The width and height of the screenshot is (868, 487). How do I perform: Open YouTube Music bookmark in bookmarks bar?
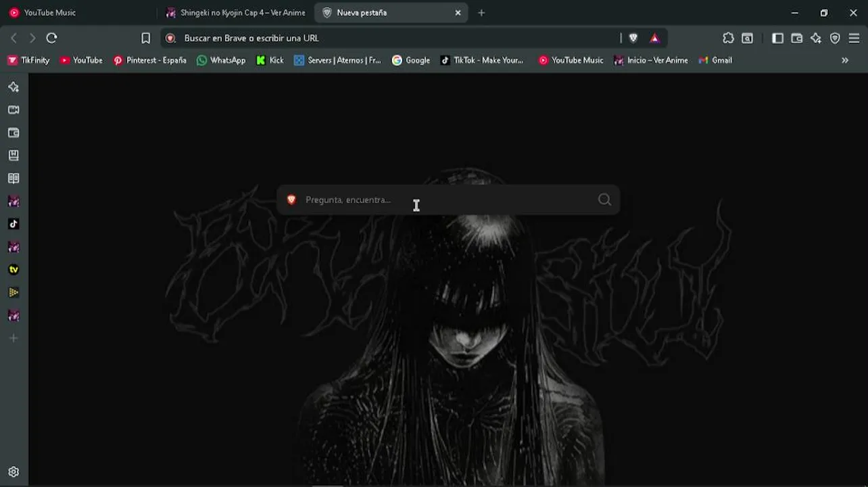[x=571, y=60]
